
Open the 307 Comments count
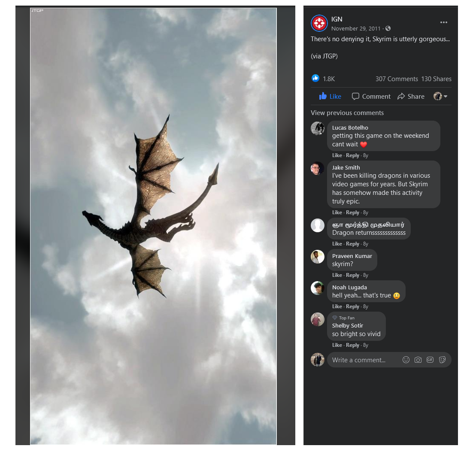pyautogui.click(x=397, y=79)
